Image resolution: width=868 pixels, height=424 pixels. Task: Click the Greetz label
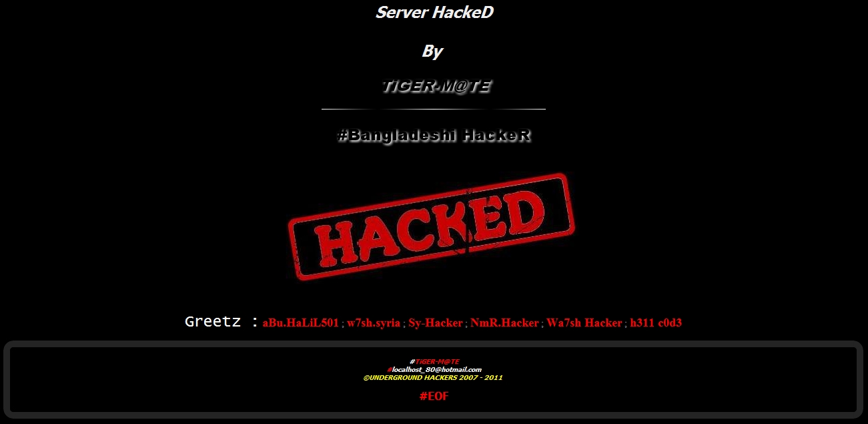(x=222, y=321)
